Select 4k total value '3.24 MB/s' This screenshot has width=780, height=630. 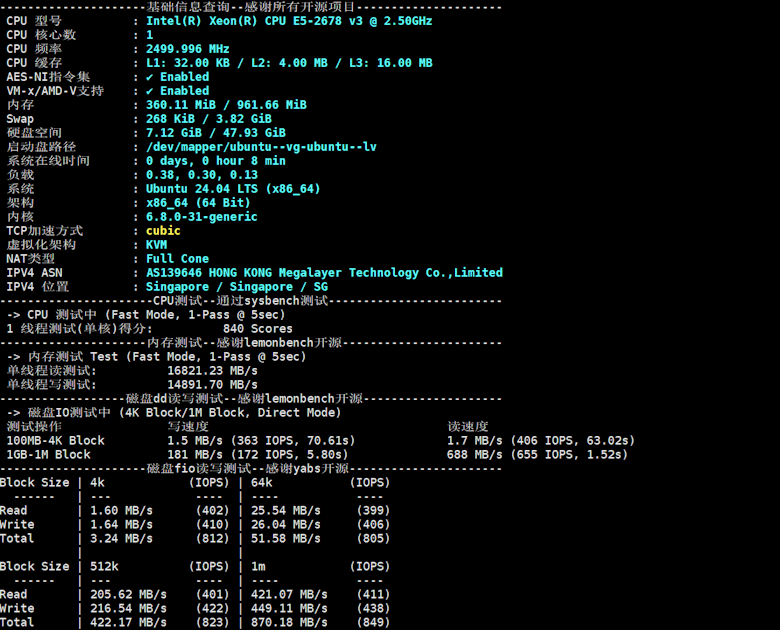[x=121, y=538]
